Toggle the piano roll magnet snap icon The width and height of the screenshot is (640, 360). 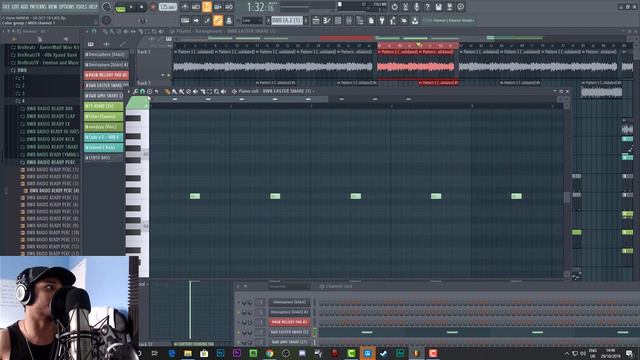pos(142,91)
